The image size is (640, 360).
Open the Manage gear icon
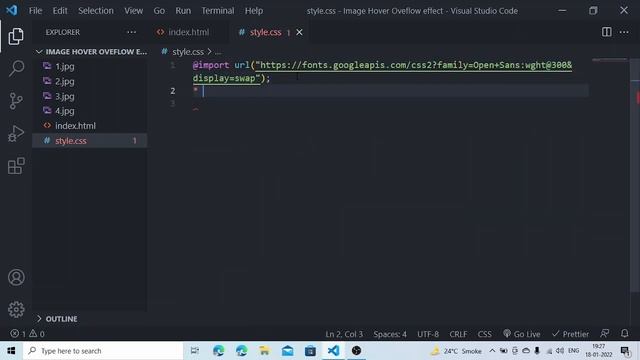point(16,309)
